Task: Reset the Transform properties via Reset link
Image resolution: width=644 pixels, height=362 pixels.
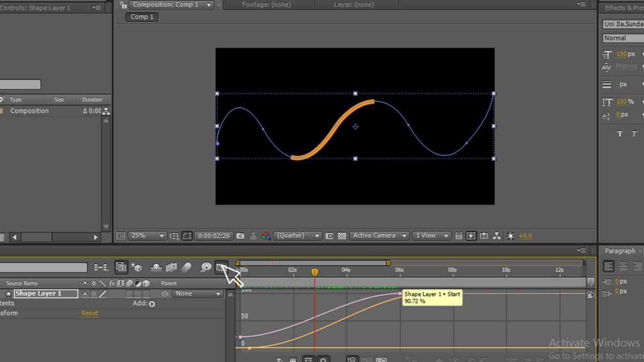Action: coord(89,313)
